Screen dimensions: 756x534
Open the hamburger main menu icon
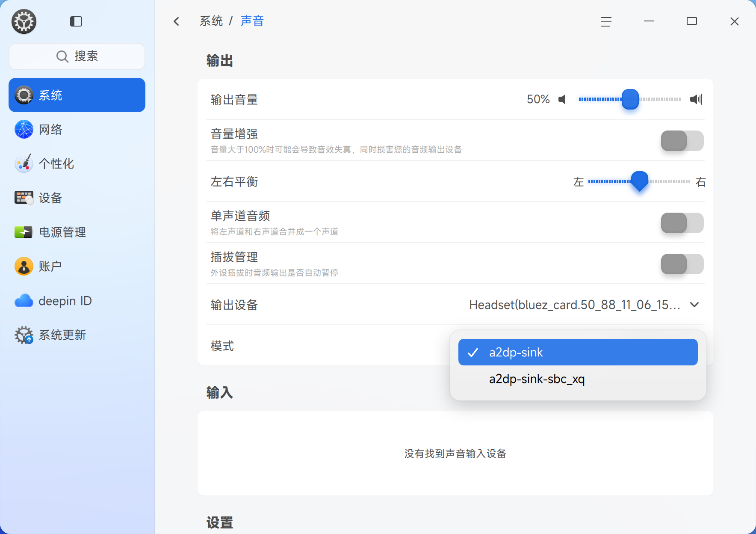coord(606,21)
